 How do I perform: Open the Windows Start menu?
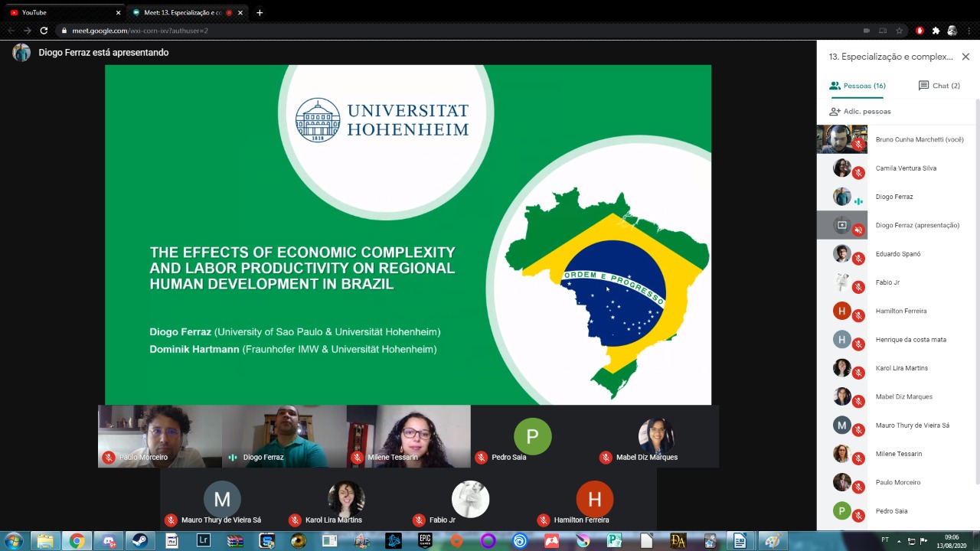click(13, 541)
